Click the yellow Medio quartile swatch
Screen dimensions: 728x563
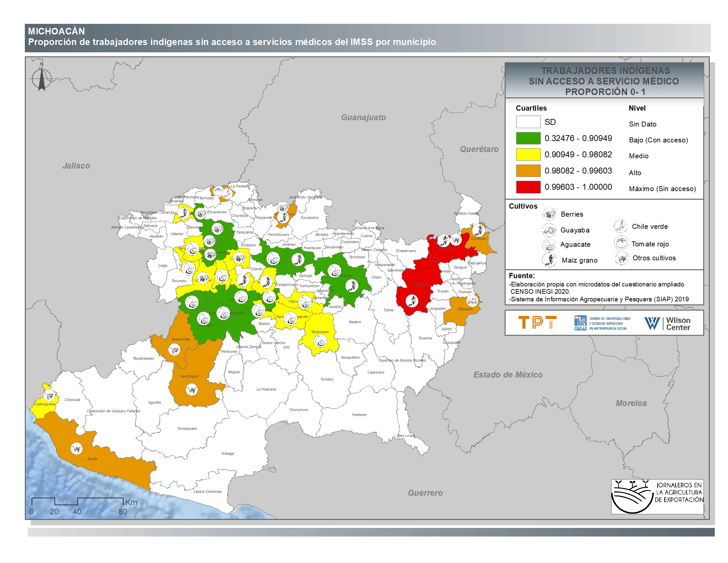point(528,154)
